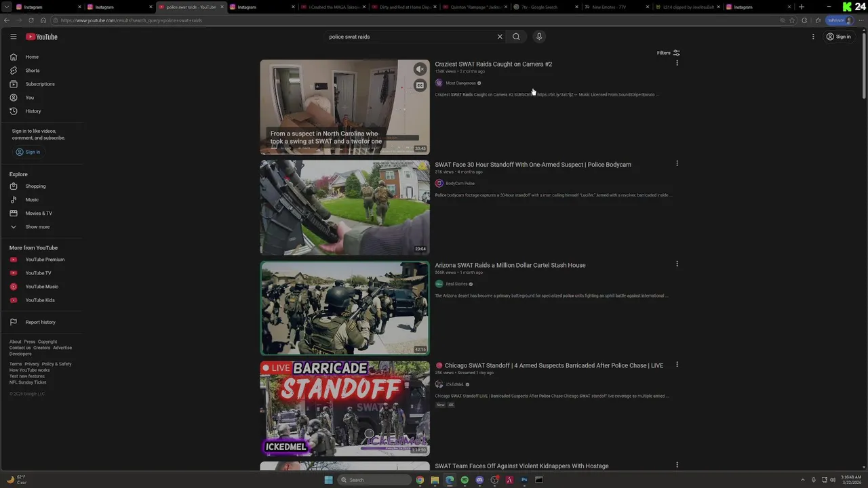Open title 'Arizona SWAT Raids a Million Dollar Cartel Stash House'
Screen dimensions: 868x488
tap(510, 265)
